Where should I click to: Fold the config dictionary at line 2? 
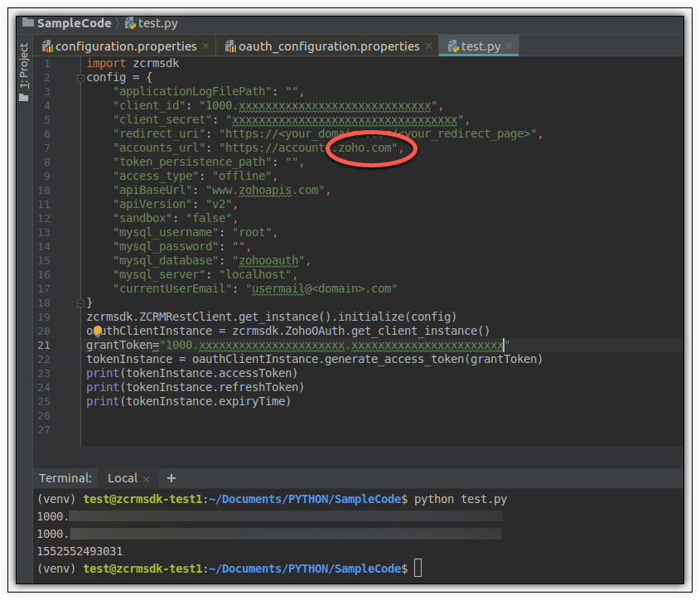[x=80, y=78]
